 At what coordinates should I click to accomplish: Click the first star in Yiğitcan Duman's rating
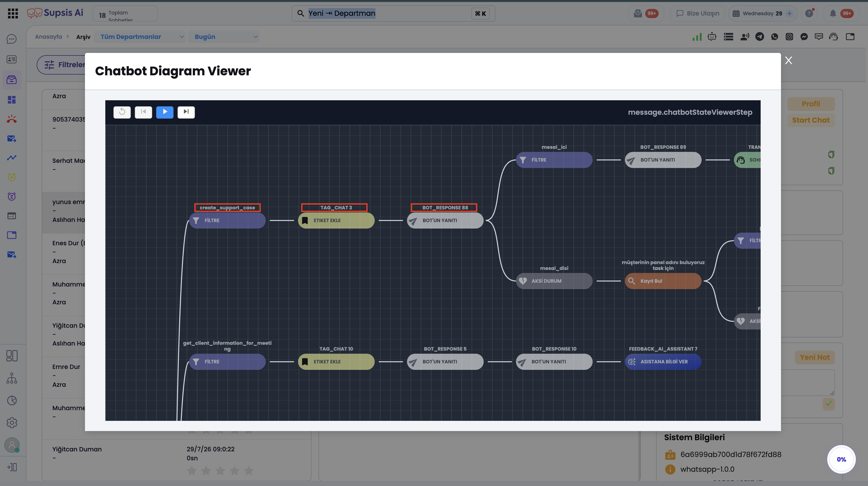(192, 470)
